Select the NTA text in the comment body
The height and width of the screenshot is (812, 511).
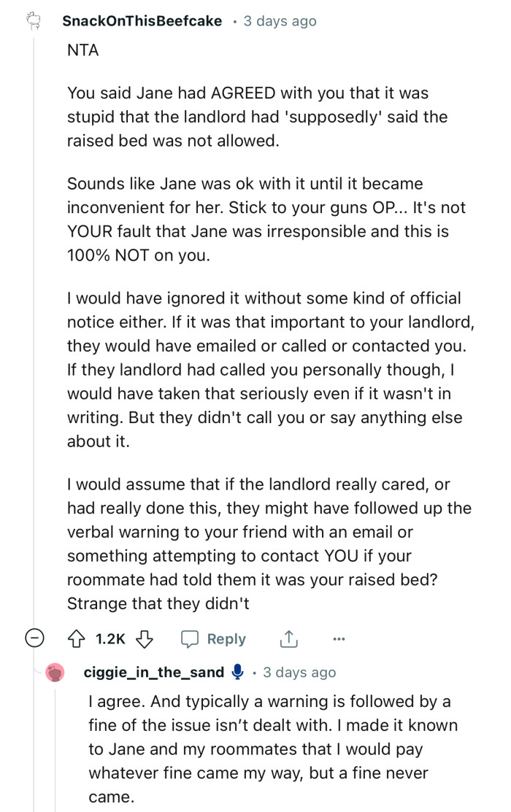tap(78, 50)
